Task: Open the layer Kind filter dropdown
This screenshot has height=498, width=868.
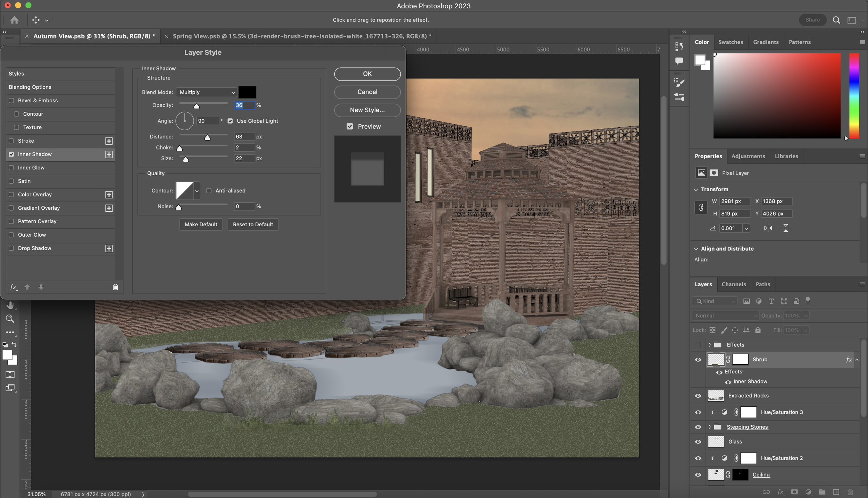Action: point(715,301)
